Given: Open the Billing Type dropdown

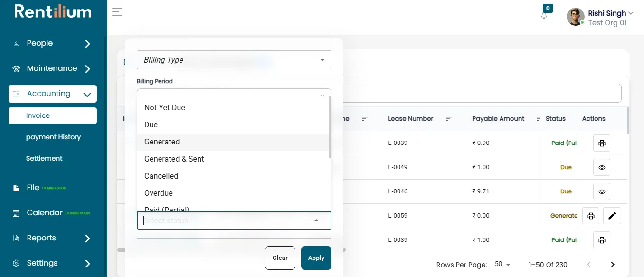Looking at the screenshot, I should point(234,60).
